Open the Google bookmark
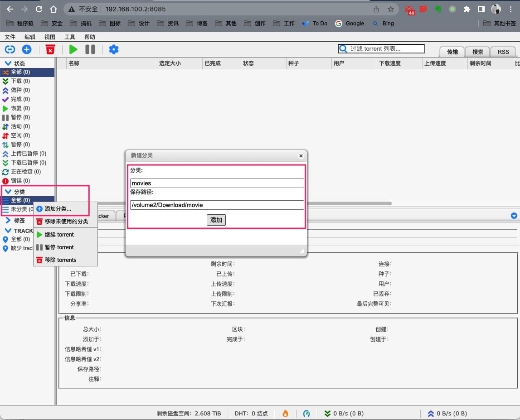 click(x=350, y=24)
